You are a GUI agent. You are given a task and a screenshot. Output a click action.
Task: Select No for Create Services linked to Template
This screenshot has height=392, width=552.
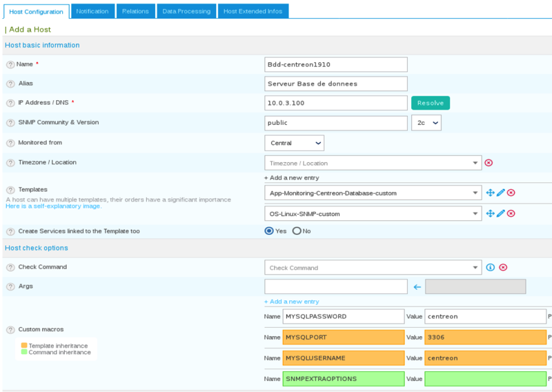pyautogui.click(x=297, y=231)
